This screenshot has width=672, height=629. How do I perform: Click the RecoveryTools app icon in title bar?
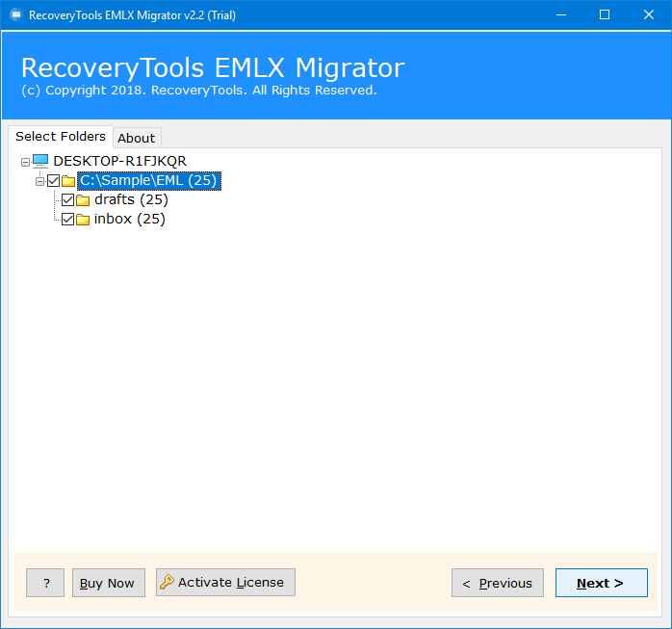pos(16,15)
